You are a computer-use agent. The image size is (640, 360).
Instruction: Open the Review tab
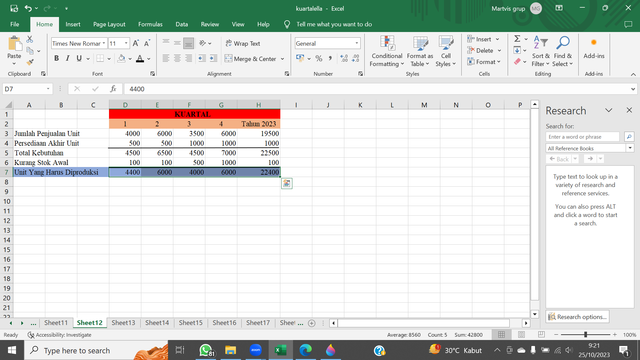tap(210, 24)
